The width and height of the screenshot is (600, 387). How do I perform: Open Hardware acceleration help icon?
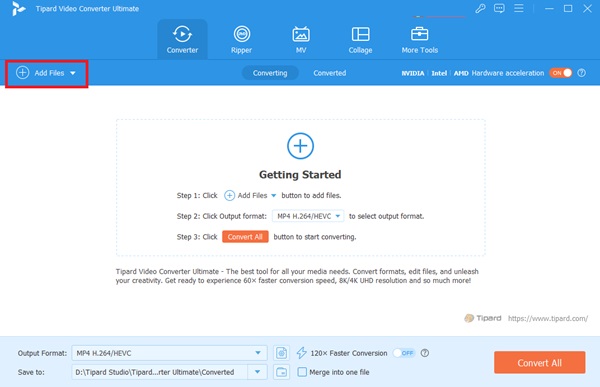click(582, 73)
